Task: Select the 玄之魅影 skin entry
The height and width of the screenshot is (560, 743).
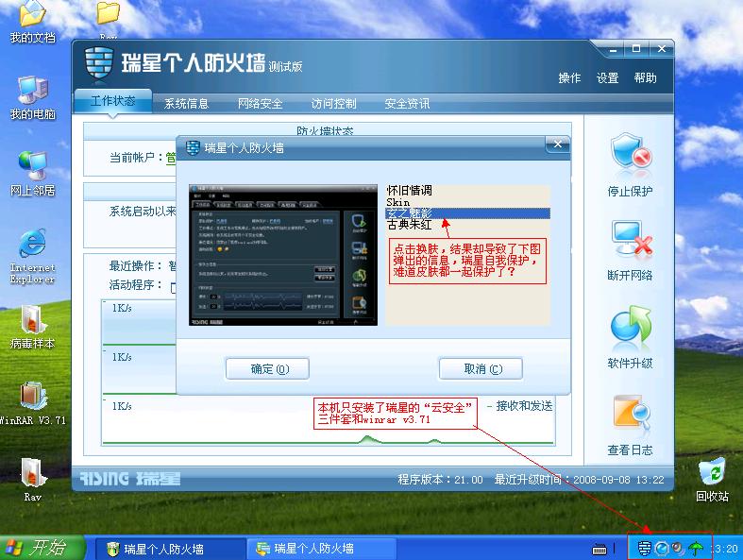Action: 468,213
